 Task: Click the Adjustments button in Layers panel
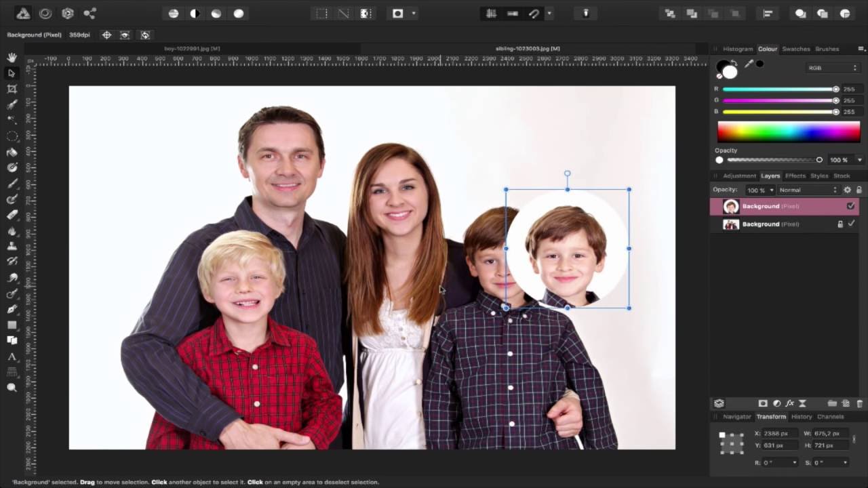coord(776,403)
